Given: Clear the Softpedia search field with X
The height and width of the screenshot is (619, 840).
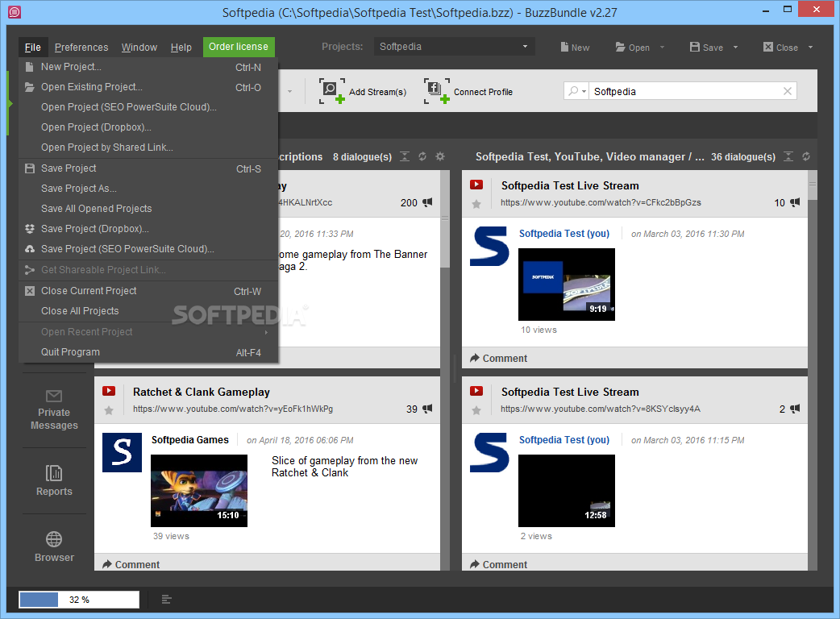Looking at the screenshot, I should pos(788,91).
